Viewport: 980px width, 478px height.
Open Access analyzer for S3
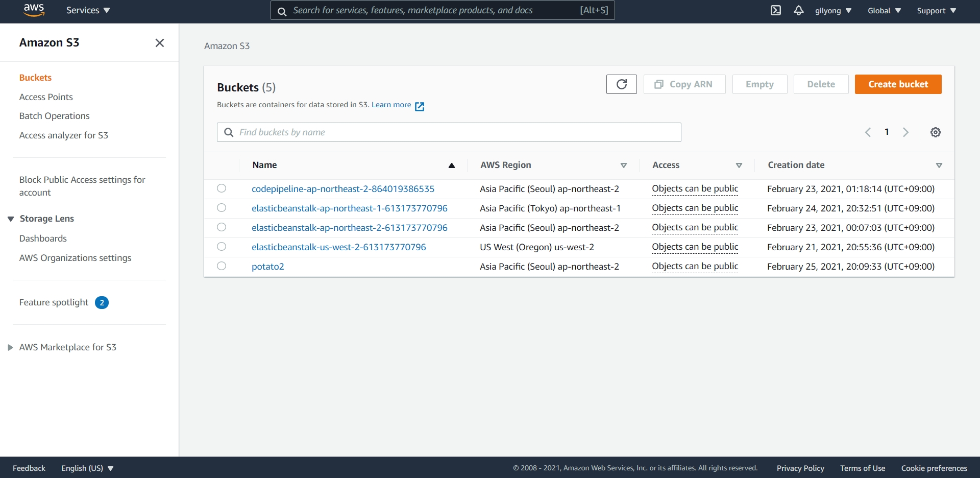click(x=63, y=135)
